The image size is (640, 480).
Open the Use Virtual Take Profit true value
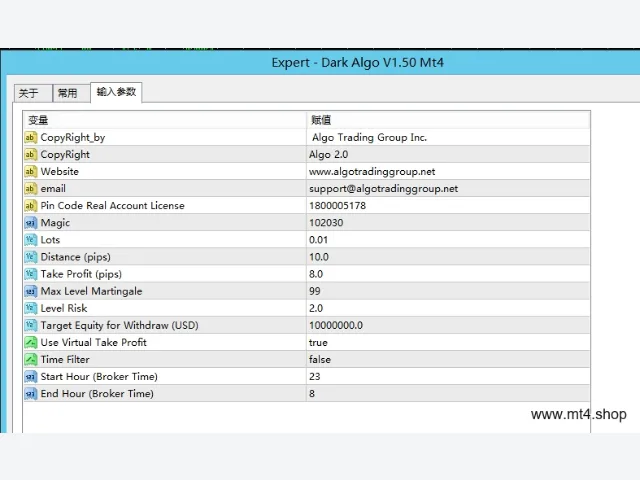(448, 342)
